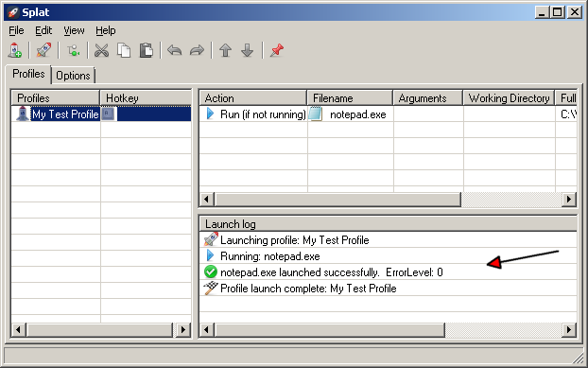Open the Edit menu
This screenshot has height=368, width=588.
[43, 30]
